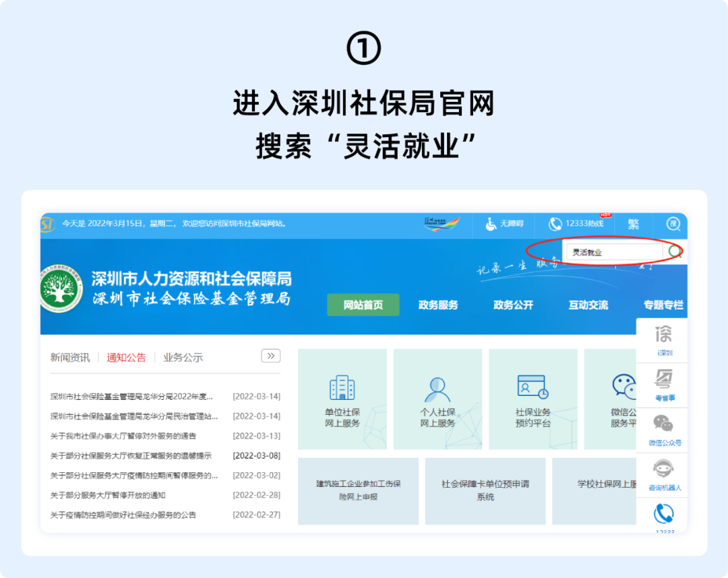Toggle traditional Chinese with 繁 button
The height and width of the screenshot is (578, 728).
point(634,225)
